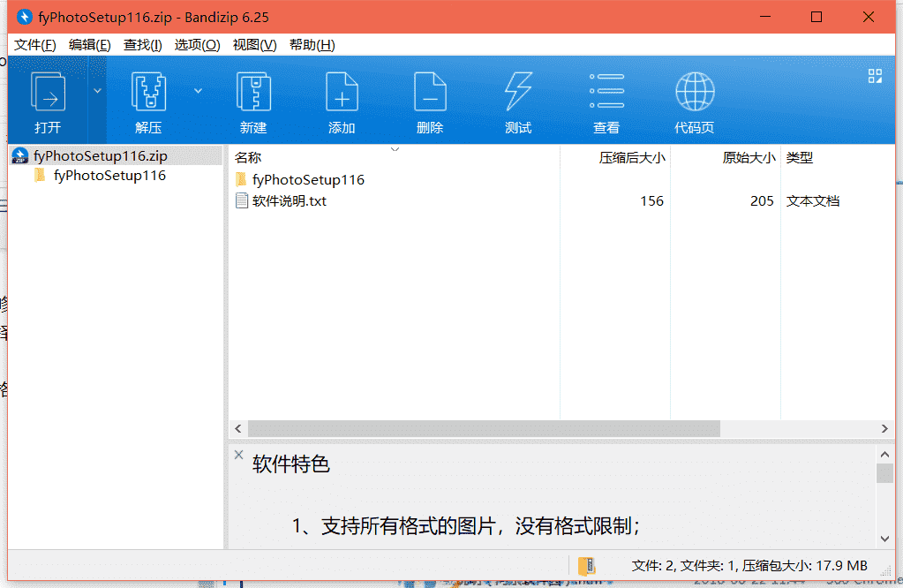The image size is (903, 588).
Task: Click the Extract (解压) toolbar icon
Action: (148, 92)
